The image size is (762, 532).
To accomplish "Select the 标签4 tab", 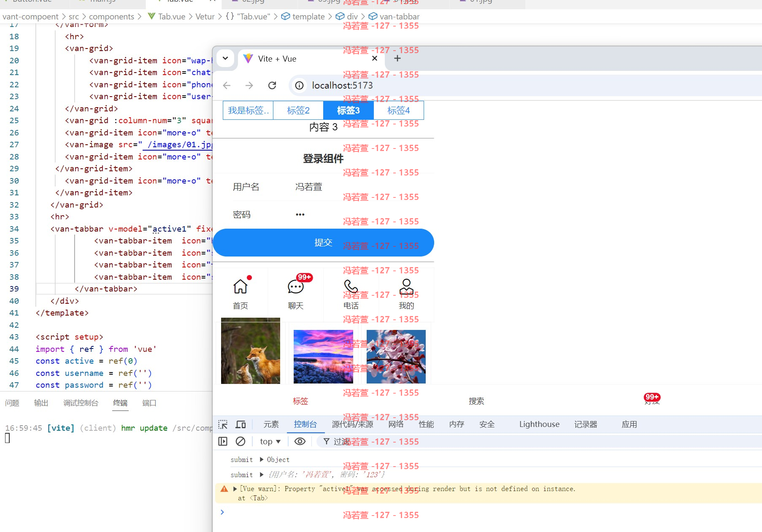I will pyautogui.click(x=399, y=111).
